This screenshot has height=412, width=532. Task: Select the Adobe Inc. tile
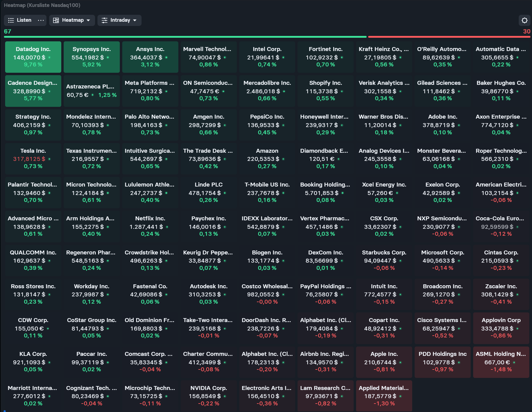click(x=443, y=125)
